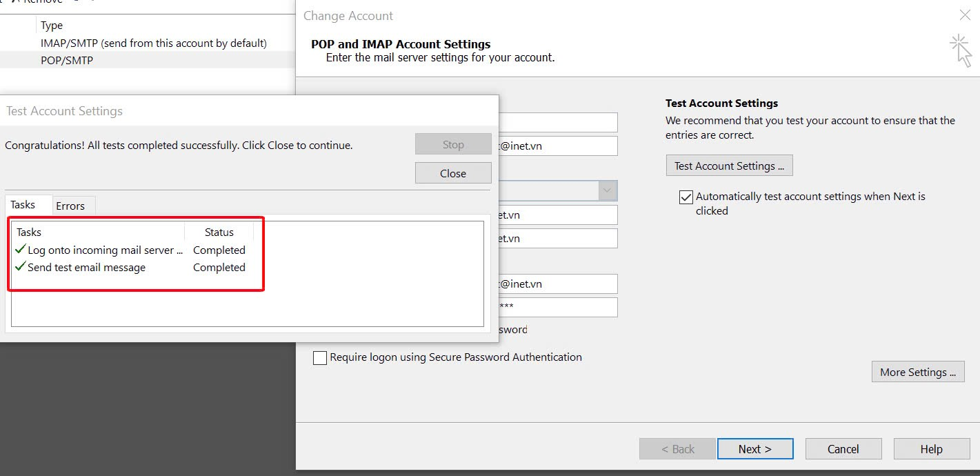Click the disabled Back button
The width and height of the screenshot is (980, 476).
678,449
